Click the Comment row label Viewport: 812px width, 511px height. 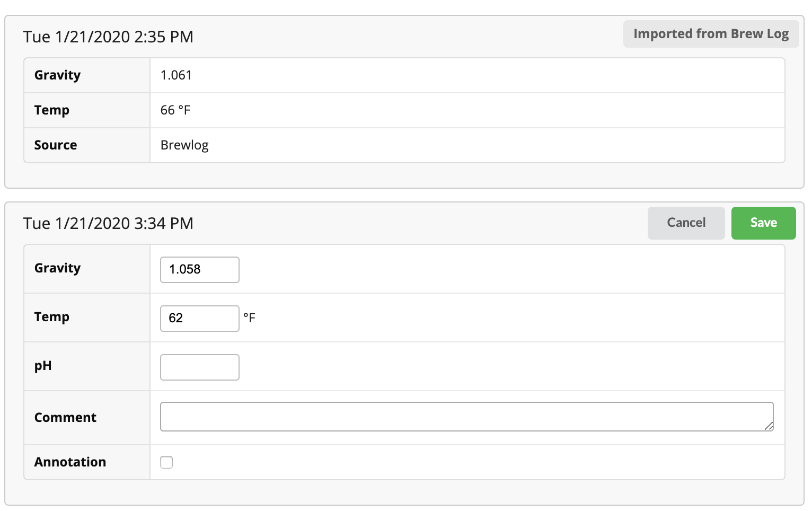[x=65, y=418]
